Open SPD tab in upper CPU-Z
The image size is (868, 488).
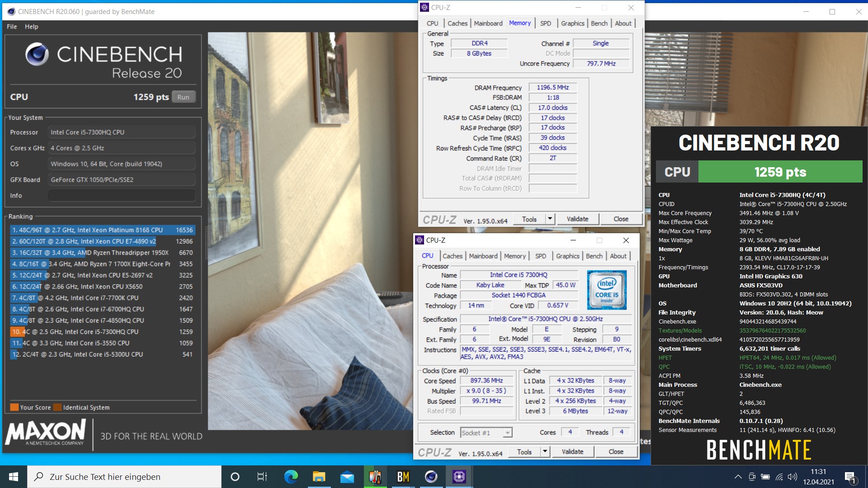tap(545, 23)
